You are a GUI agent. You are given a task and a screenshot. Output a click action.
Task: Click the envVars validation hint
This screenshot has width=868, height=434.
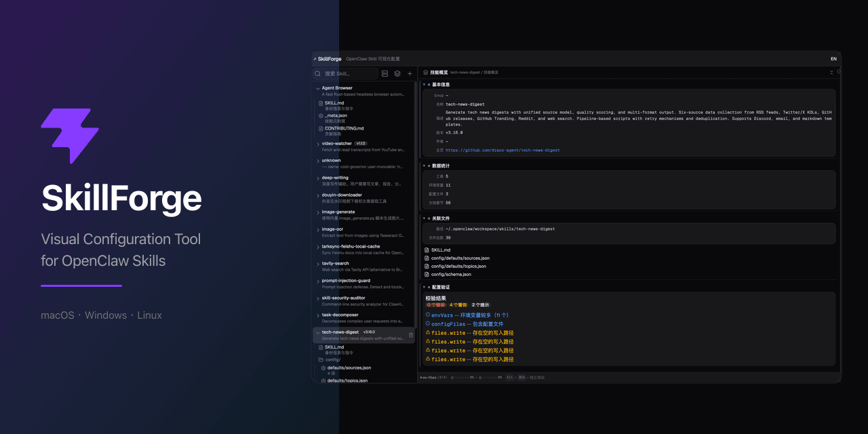coord(469,315)
